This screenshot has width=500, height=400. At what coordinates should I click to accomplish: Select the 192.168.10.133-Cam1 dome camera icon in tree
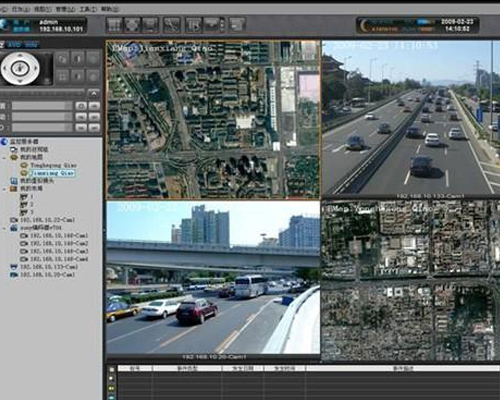pos(14,267)
